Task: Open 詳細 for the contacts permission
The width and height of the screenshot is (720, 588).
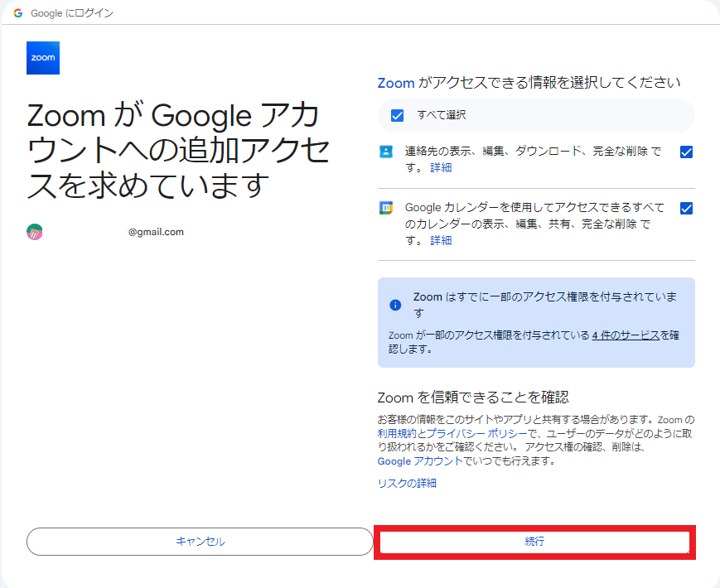Action: [x=441, y=167]
